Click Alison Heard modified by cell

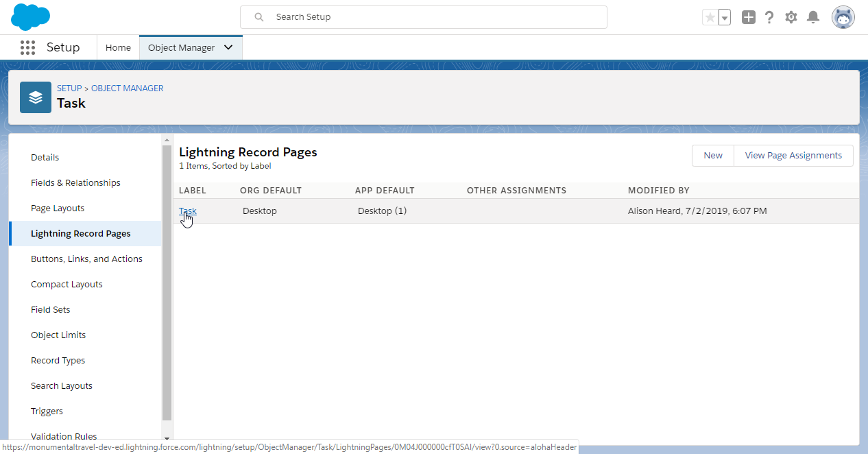697,211
